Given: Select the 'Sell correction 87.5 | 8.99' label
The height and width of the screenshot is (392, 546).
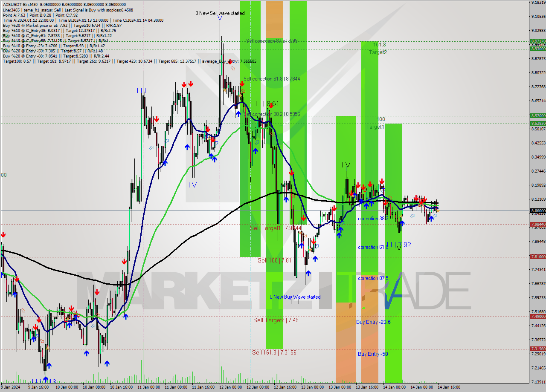Looking at the screenshot, I should click(x=272, y=41).
